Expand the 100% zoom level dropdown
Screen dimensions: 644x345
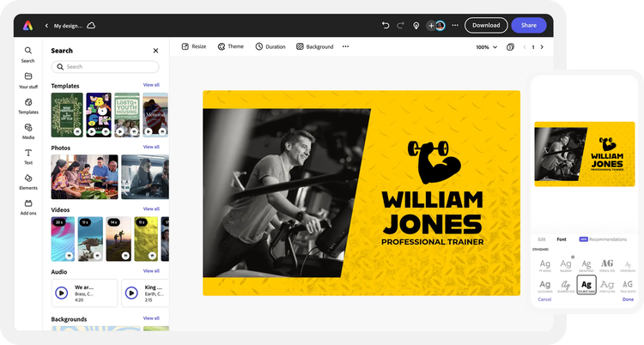click(486, 47)
